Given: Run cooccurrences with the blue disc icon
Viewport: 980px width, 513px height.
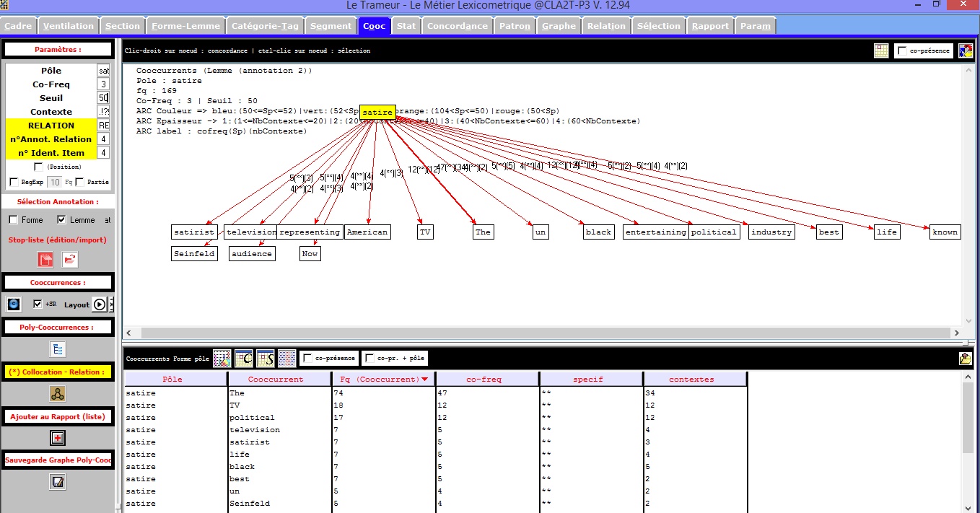Looking at the screenshot, I should point(14,304).
